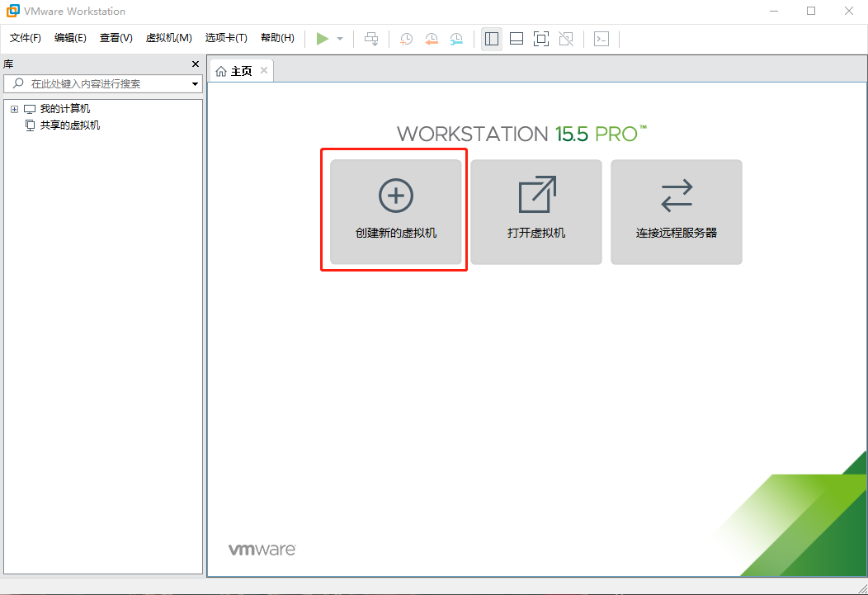Click the window resize grip corner

tap(862, 589)
